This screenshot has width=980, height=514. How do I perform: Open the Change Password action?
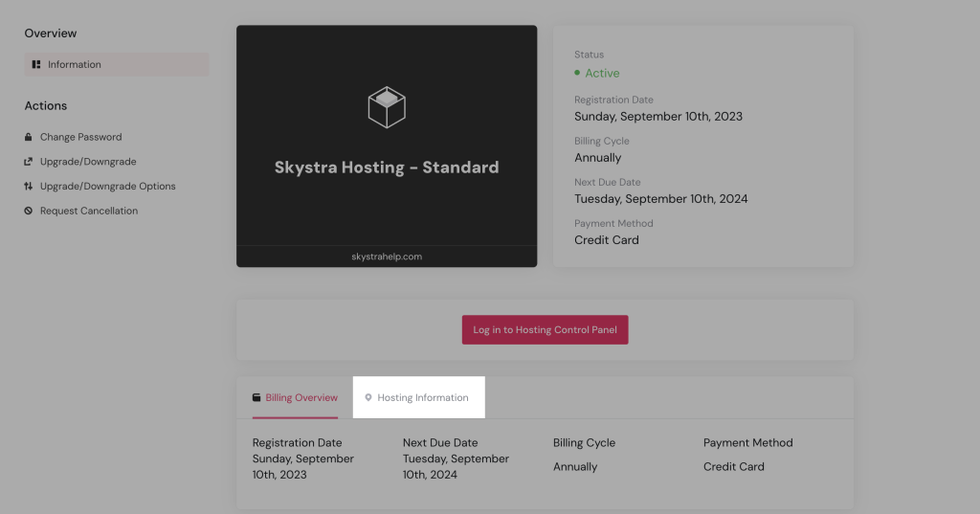[x=80, y=137]
